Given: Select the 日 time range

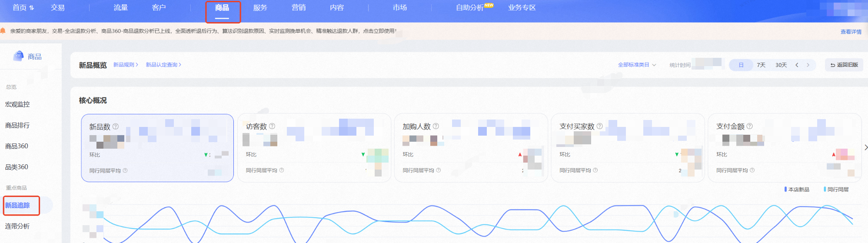Looking at the screenshot, I should pyautogui.click(x=741, y=65).
